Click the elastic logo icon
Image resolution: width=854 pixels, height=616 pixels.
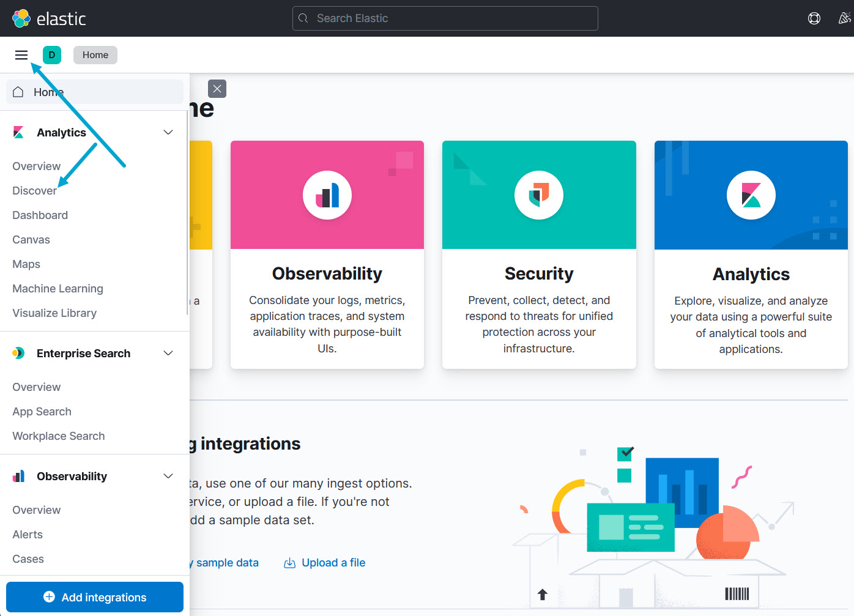(21, 18)
